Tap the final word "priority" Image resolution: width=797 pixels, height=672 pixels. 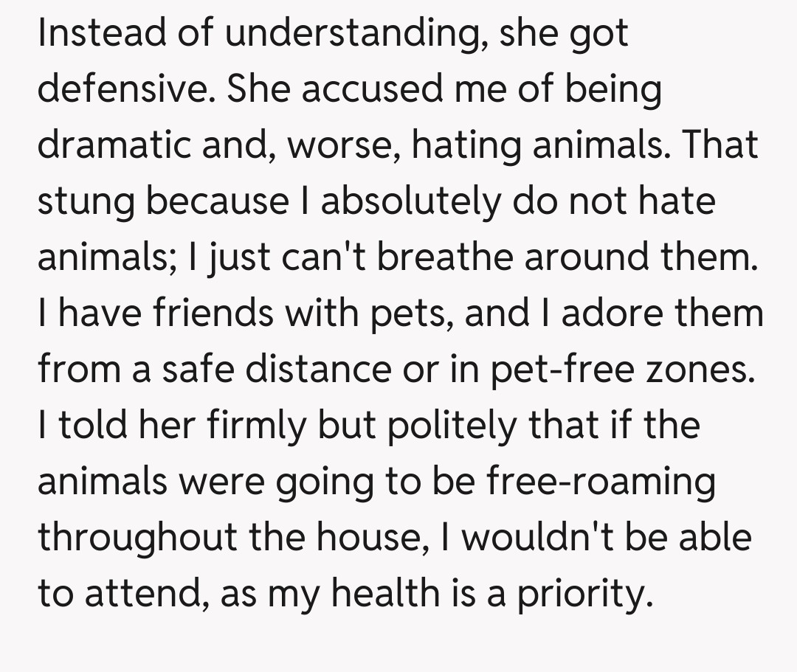(x=579, y=595)
